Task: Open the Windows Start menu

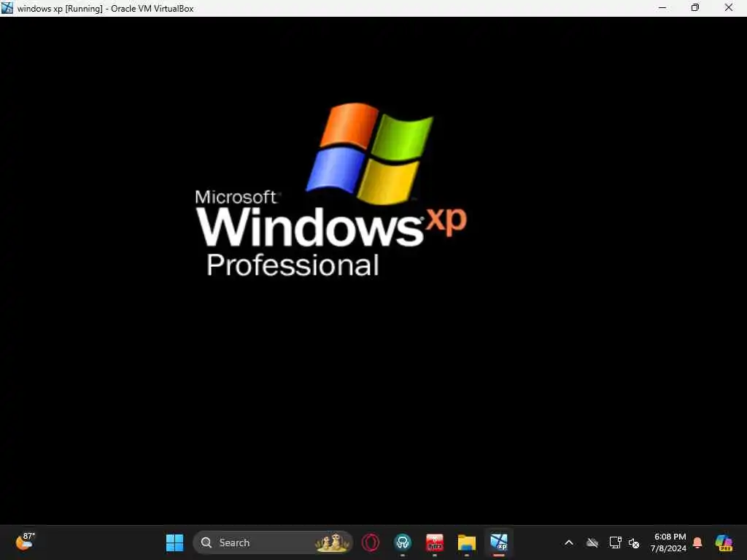Action: point(174,542)
